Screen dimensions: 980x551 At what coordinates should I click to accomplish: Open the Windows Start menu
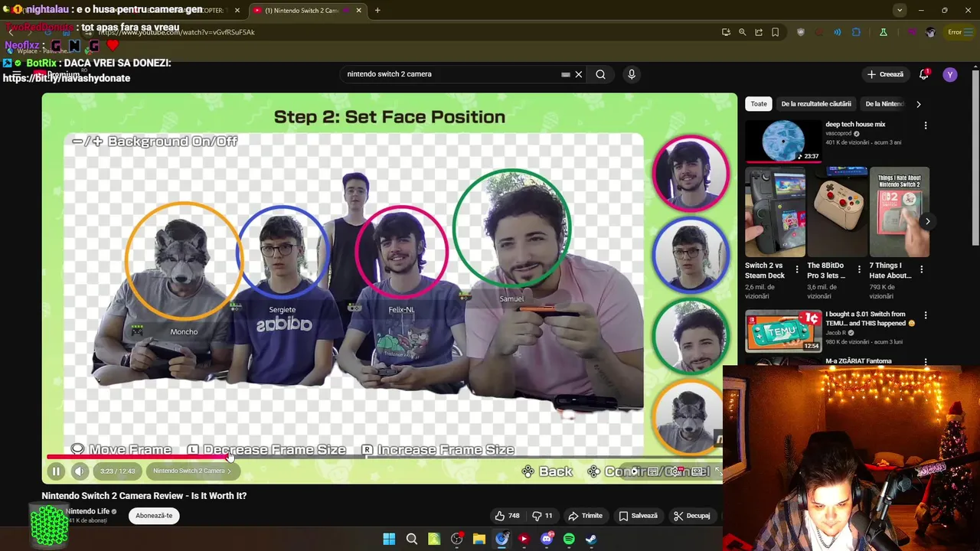click(389, 539)
